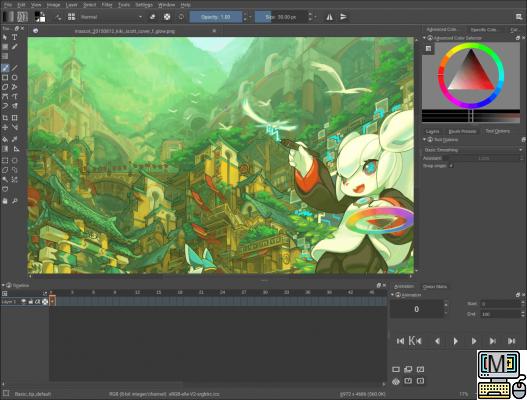
Task: Go to the previous keyframe
Action: (415, 341)
